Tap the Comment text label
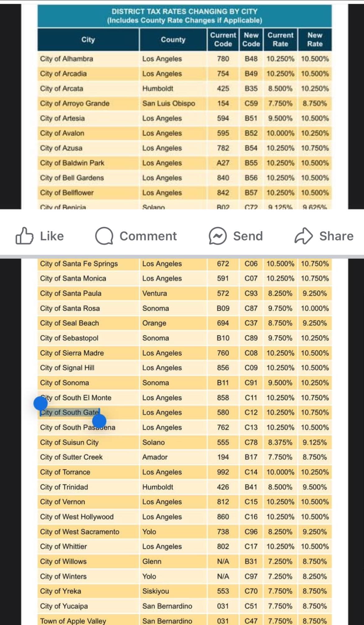The image size is (364, 625). coord(148,236)
